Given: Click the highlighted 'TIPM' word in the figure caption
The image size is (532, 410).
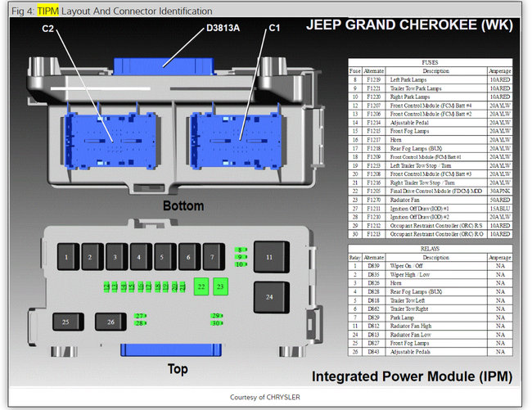Looking at the screenshot, I should point(47,11).
